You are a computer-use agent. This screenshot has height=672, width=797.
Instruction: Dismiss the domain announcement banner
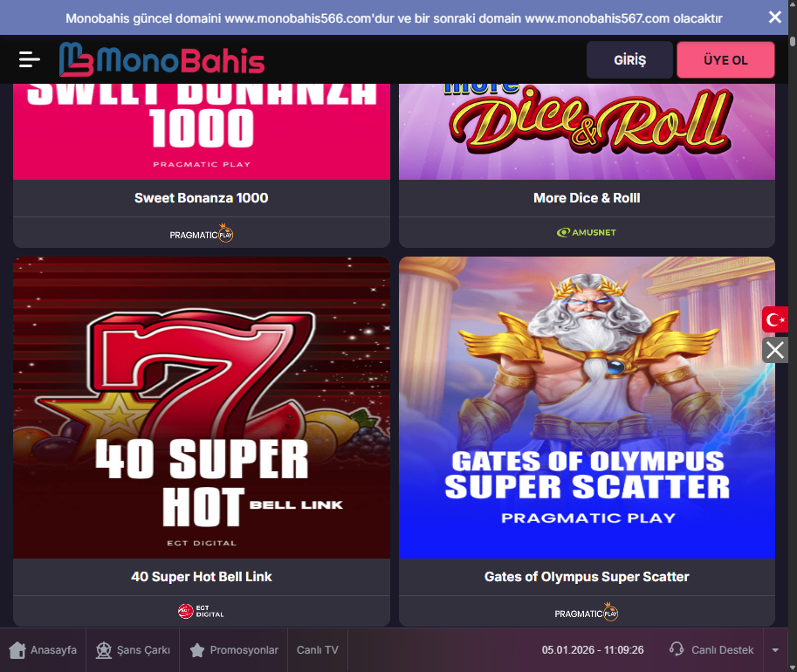pyautogui.click(x=774, y=17)
